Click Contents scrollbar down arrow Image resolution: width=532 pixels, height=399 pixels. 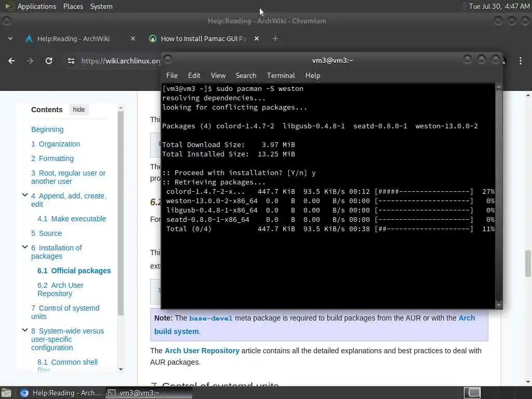[x=121, y=369]
